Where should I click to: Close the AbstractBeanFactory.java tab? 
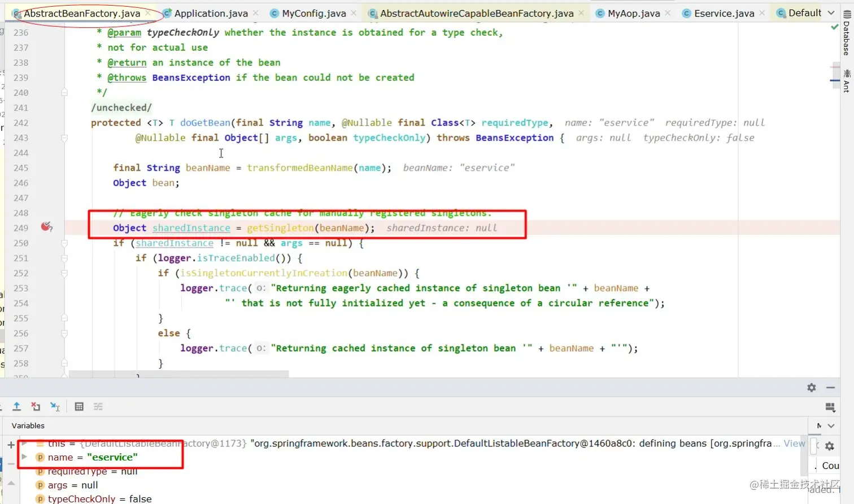[148, 13]
